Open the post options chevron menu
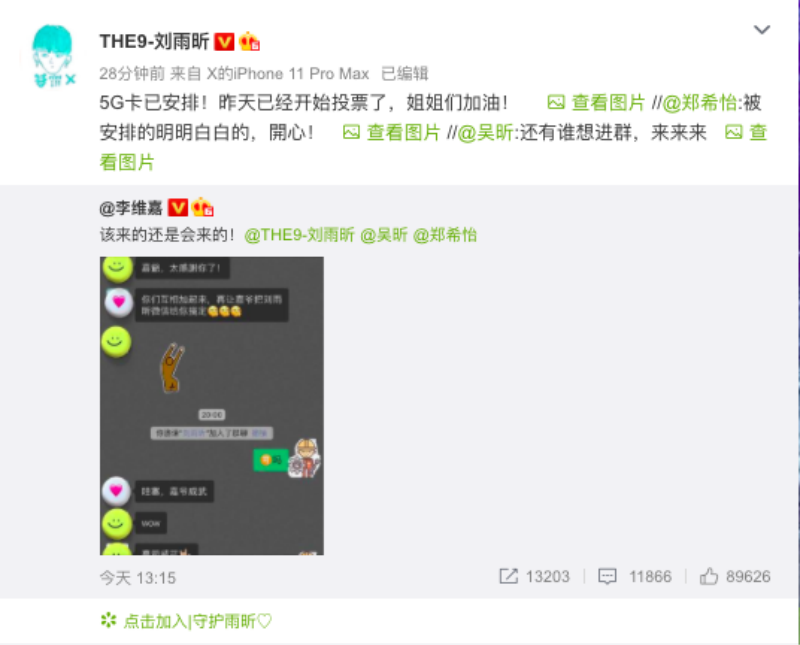800x645 pixels. click(762, 30)
